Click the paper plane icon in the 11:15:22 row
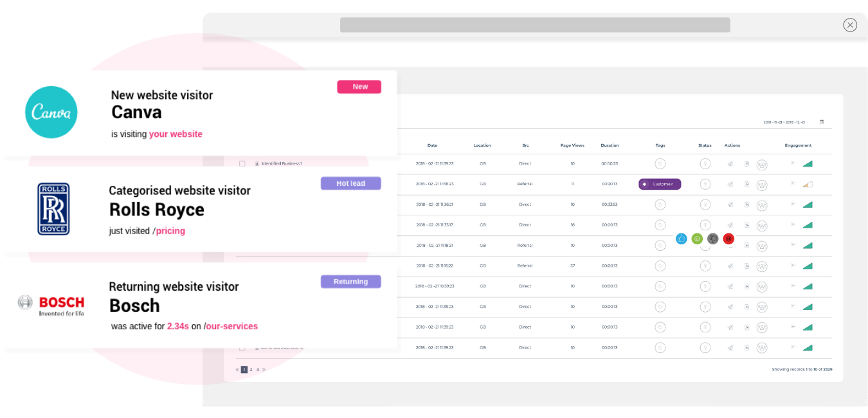The width and height of the screenshot is (868, 418). [x=730, y=266]
